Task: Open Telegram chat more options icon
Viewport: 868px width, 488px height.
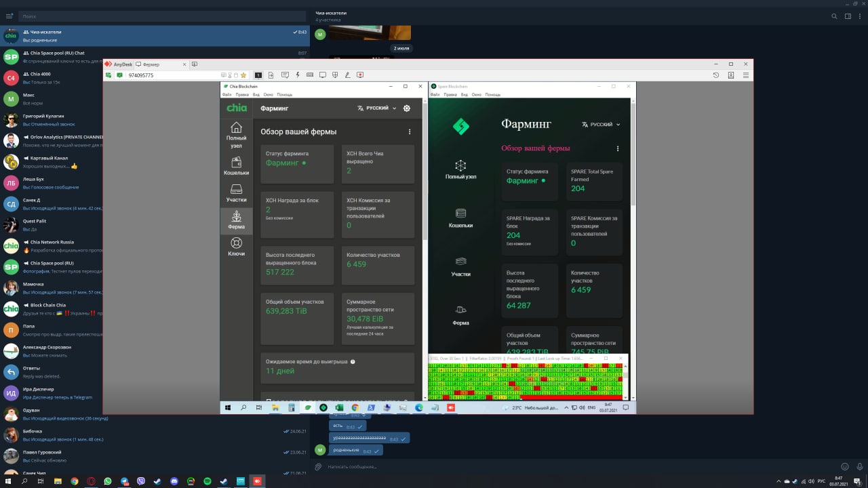Action: 860,16
